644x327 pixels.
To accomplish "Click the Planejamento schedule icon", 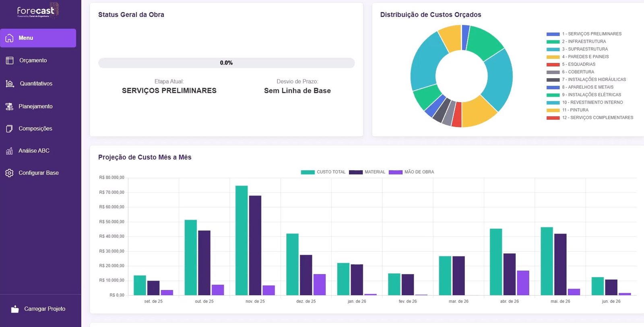I will 9,106.
